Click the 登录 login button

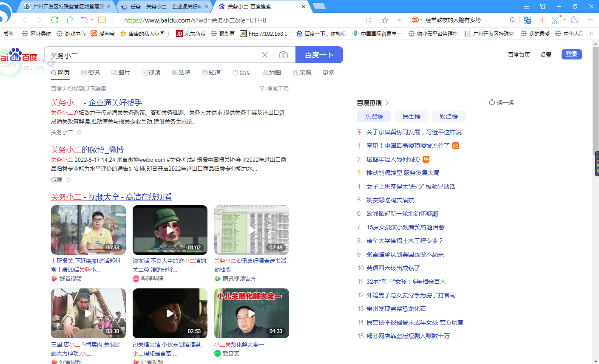[572, 54]
